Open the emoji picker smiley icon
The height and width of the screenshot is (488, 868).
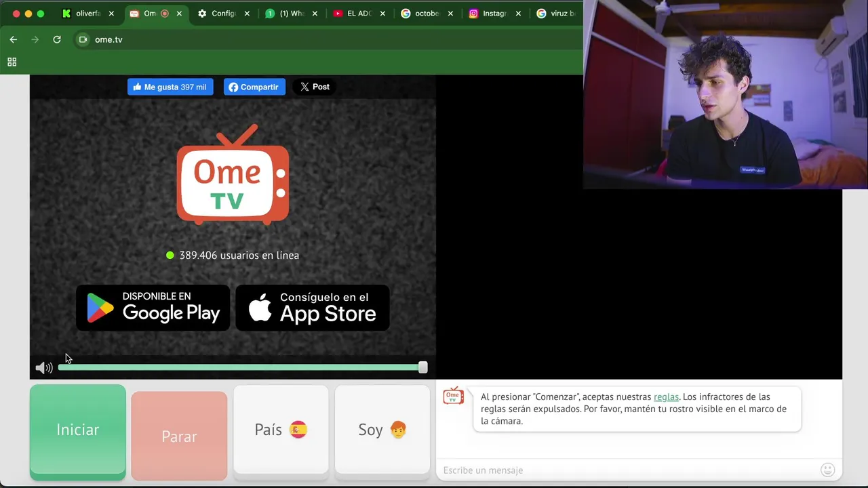pyautogui.click(x=827, y=470)
